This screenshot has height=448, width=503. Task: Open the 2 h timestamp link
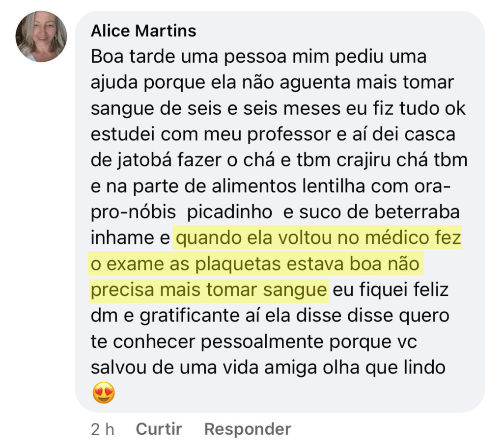tap(103, 429)
